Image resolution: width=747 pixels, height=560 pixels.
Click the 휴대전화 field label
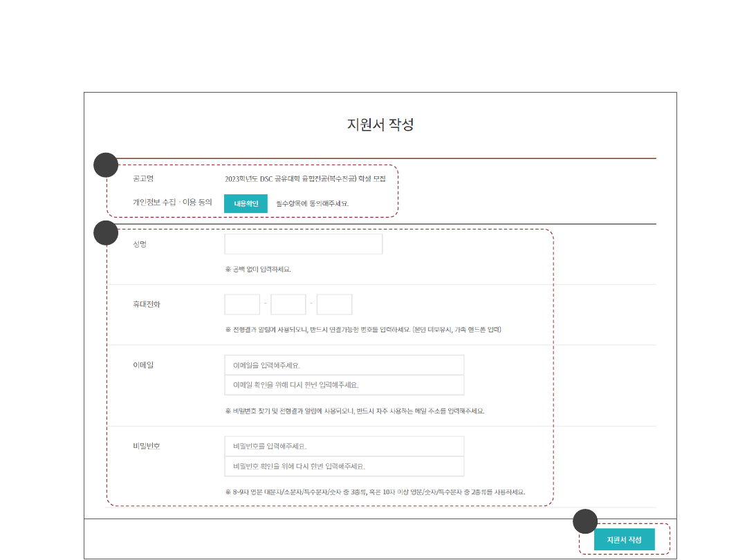(147, 304)
